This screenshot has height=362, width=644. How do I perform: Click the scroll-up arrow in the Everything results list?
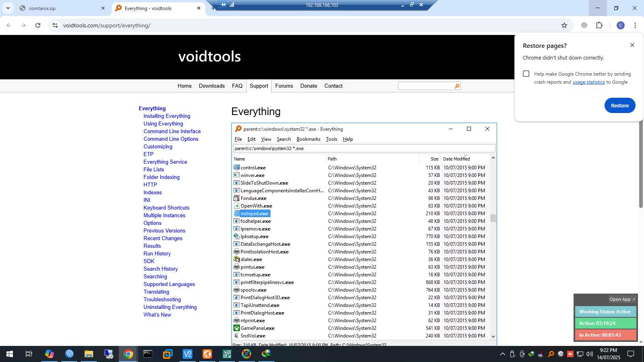pos(493,158)
